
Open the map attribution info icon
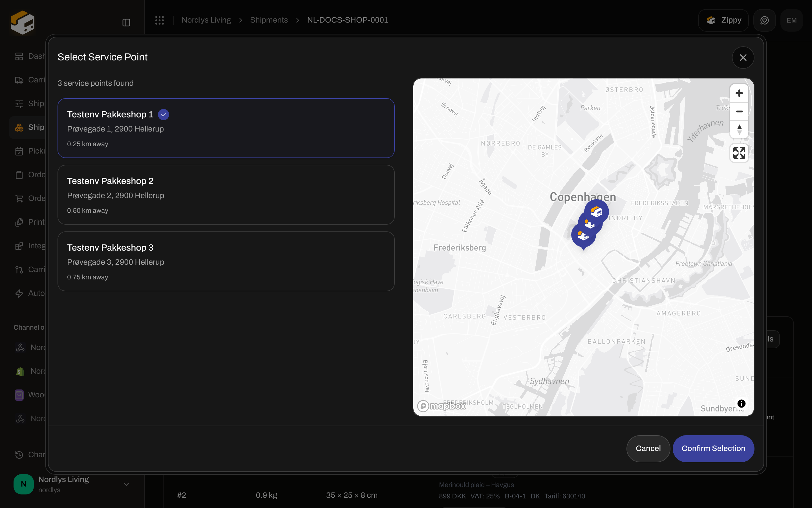[741, 403]
